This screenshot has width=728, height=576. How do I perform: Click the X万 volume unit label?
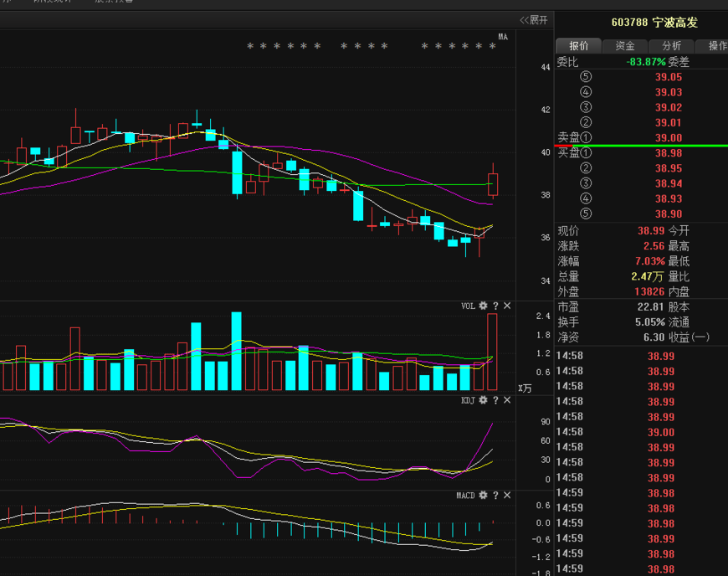(x=525, y=388)
